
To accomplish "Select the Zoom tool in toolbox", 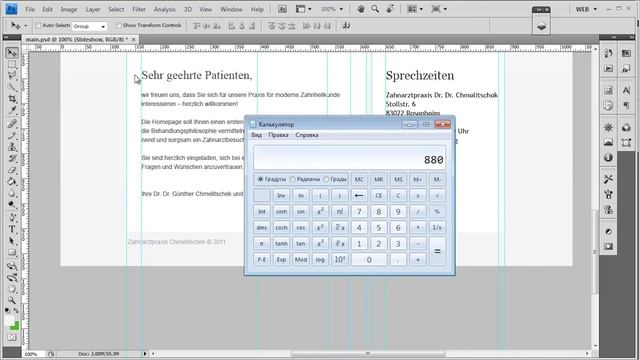I will [x=12, y=301].
